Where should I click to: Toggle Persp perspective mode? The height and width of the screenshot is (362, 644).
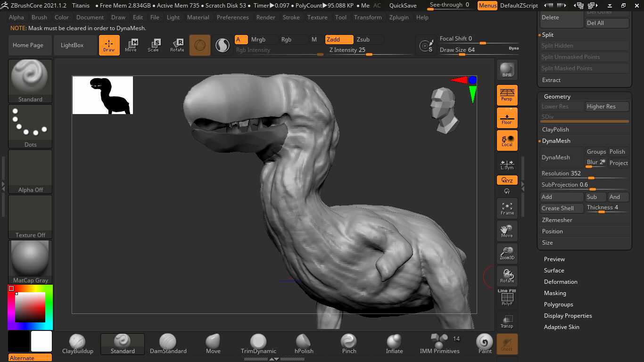507,95
